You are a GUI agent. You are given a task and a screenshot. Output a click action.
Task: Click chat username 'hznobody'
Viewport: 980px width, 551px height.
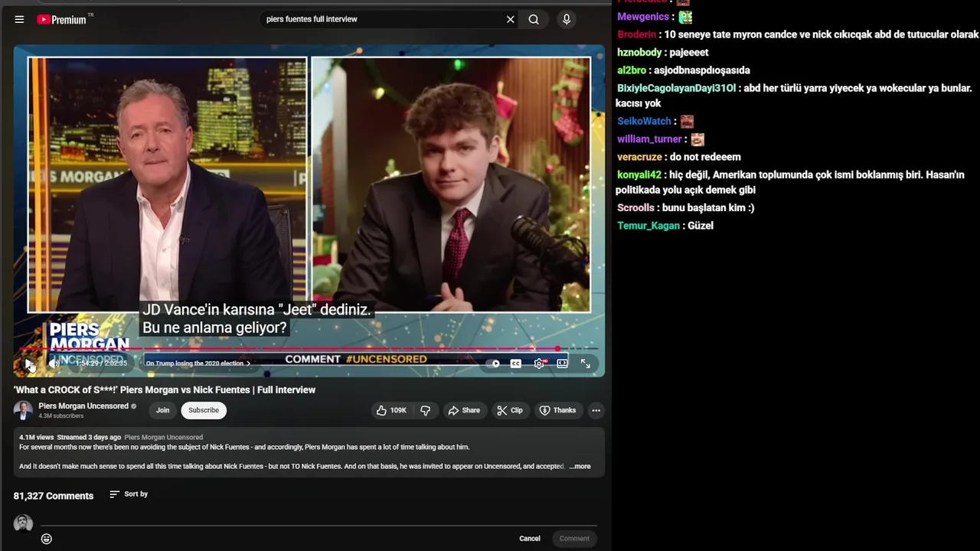639,52
